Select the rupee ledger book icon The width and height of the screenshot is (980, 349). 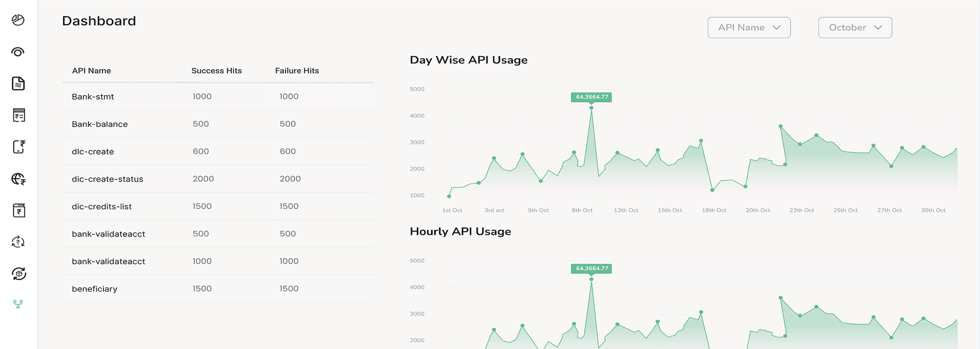(19, 210)
